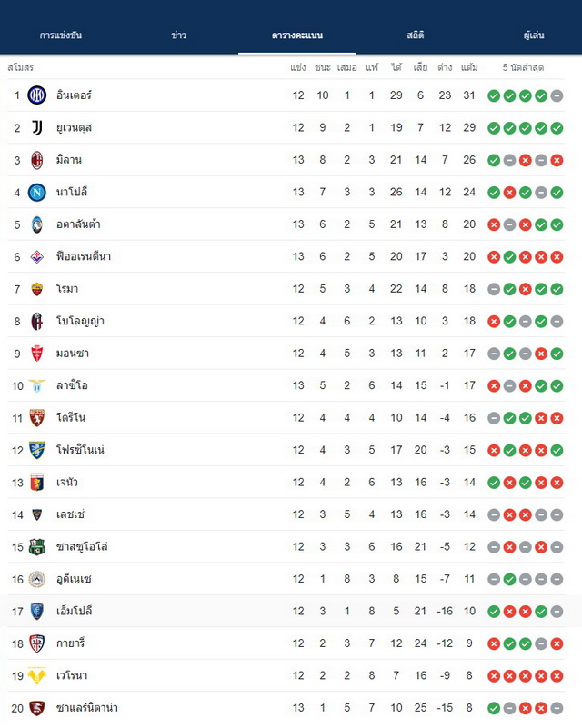Select the Roma club crest

tap(37, 289)
